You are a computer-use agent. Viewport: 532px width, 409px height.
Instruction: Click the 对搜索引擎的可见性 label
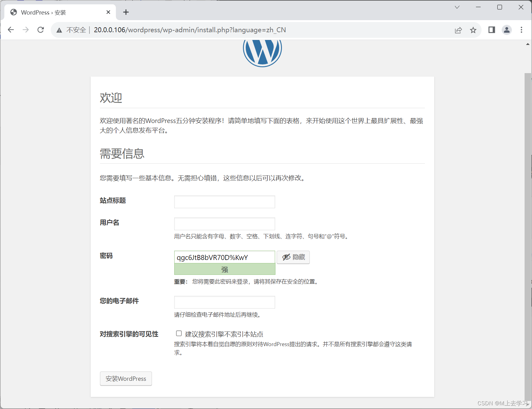coord(129,334)
